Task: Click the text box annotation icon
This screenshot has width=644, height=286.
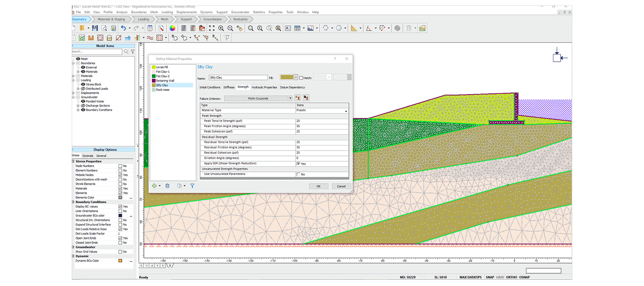Action: pos(288,28)
